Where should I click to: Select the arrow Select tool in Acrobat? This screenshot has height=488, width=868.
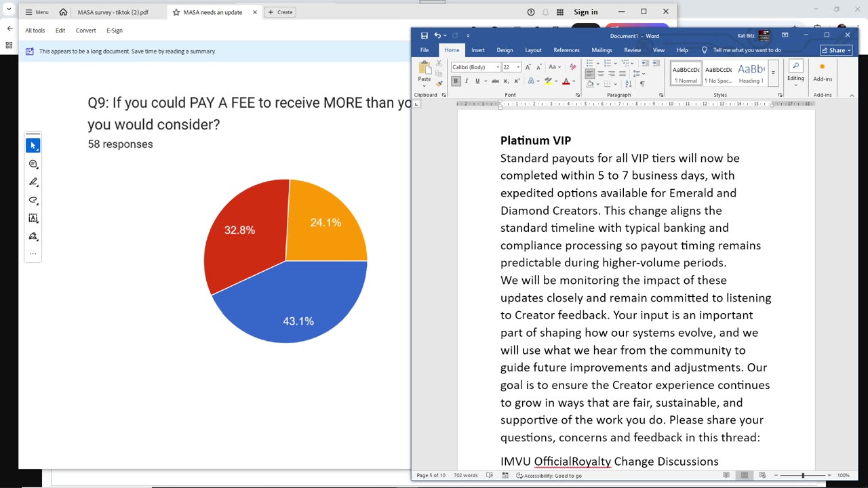tap(33, 146)
